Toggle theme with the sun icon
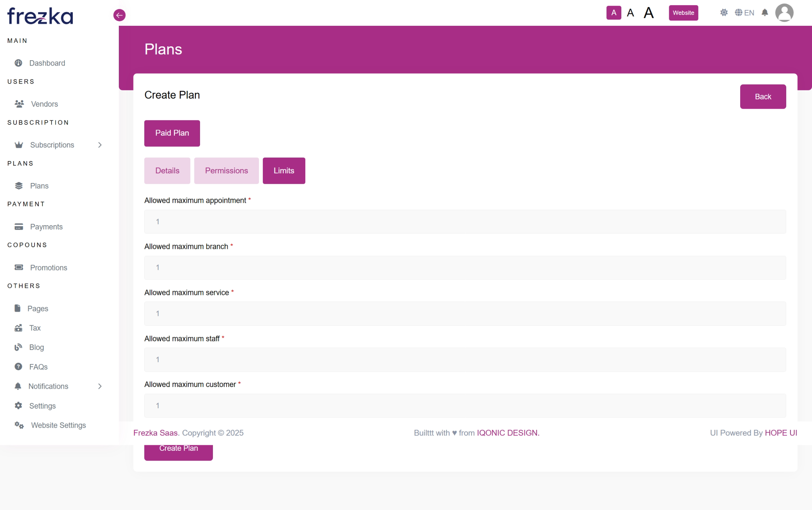 [x=724, y=13]
